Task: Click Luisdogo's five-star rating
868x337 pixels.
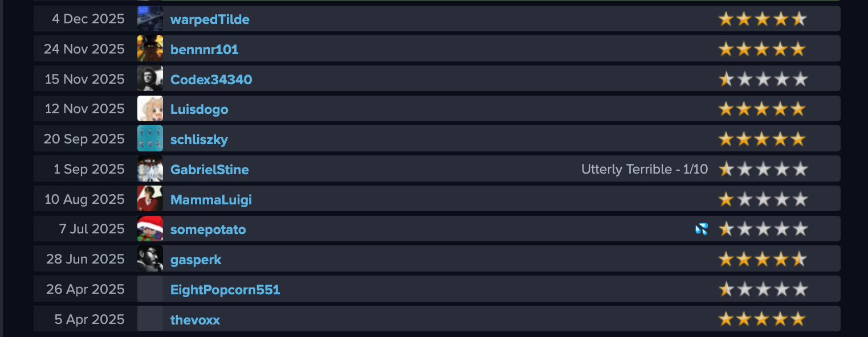Action: pyautogui.click(x=762, y=109)
